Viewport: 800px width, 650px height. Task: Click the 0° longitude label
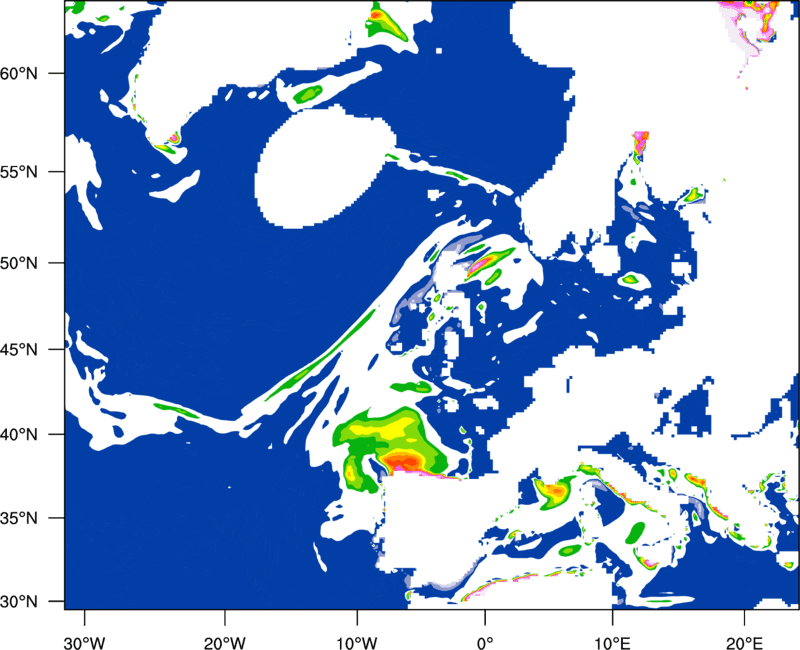tap(485, 643)
